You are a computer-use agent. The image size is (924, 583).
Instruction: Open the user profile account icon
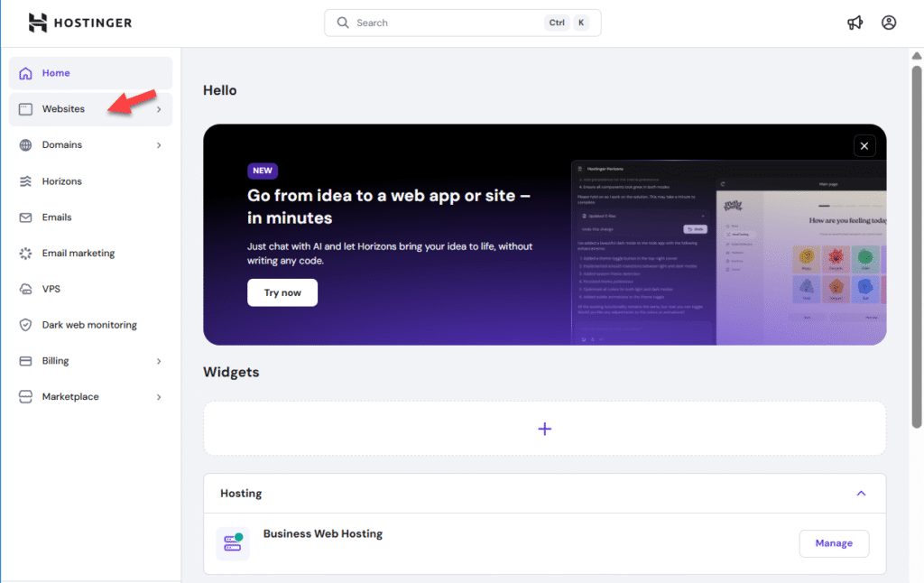coord(889,23)
